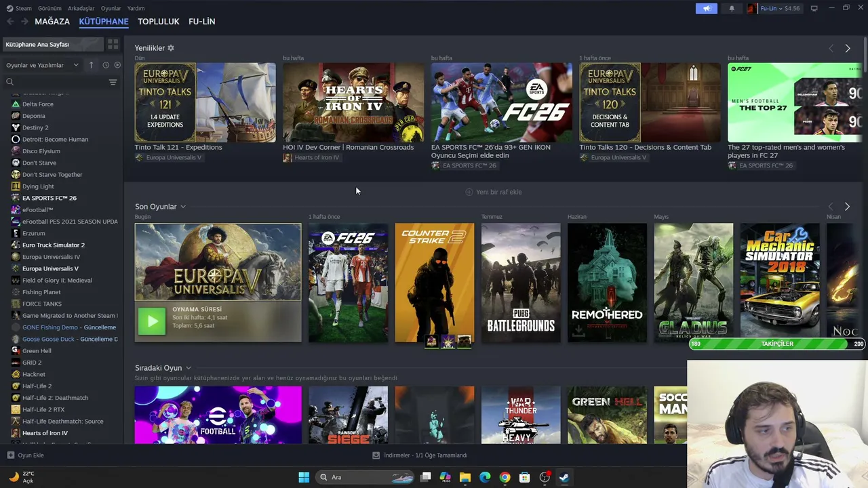Open the Görünüm menu

click(x=50, y=8)
